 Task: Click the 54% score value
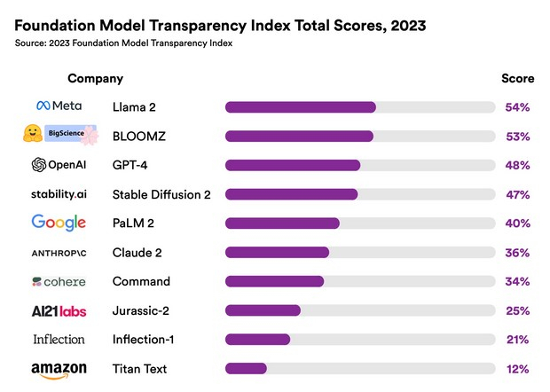(517, 107)
